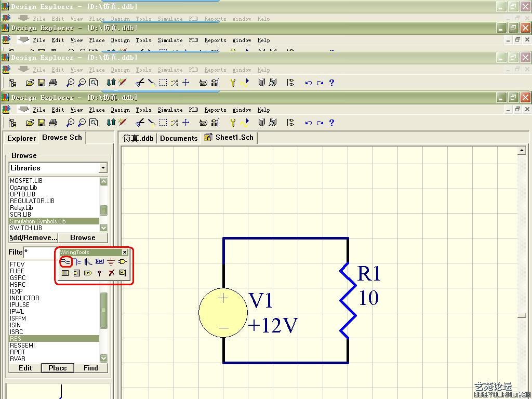Click Zoom In icon in front window toolbar
The width and height of the screenshot is (532, 399).
pyautogui.click(x=70, y=123)
